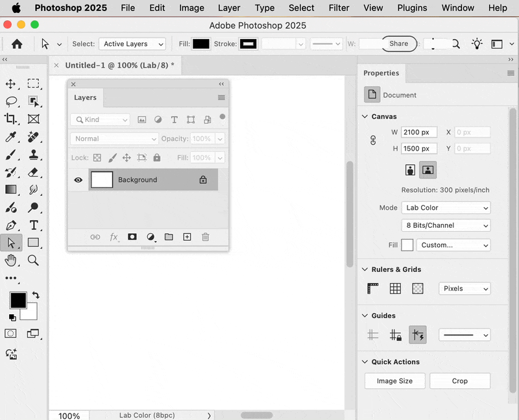Viewport: 519px width, 420px height.
Task: Click the Home icon in options bar
Action: [17, 43]
